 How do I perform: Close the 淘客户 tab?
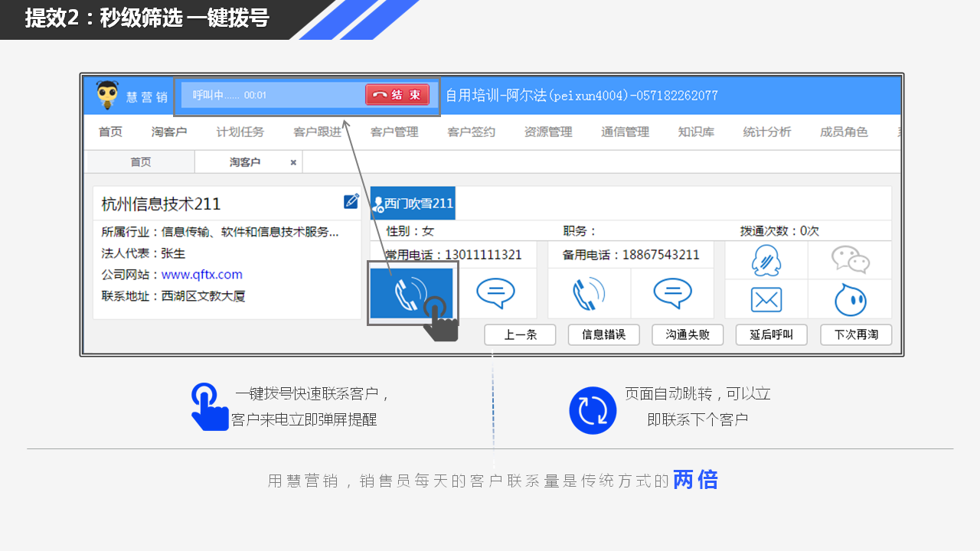tap(293, 162)
